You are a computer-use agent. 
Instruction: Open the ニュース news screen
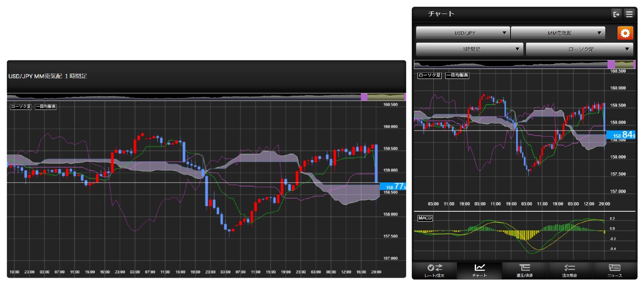(615, 271)
